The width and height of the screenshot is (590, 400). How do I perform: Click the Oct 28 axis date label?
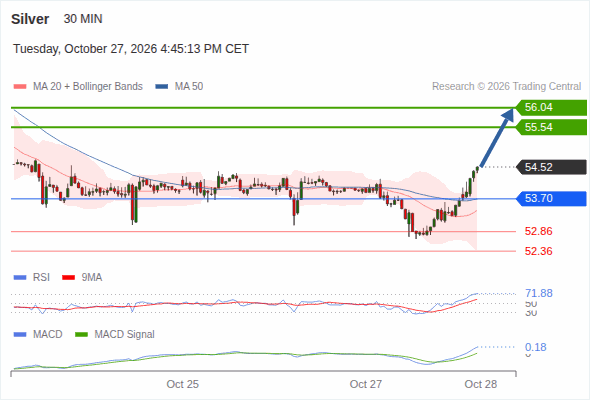481,384
